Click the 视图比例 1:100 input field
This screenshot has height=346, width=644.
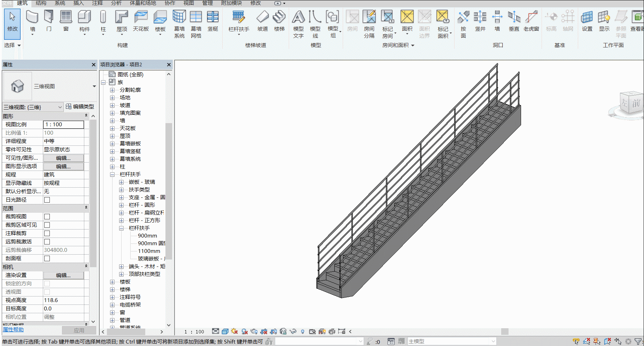point(63,125)
